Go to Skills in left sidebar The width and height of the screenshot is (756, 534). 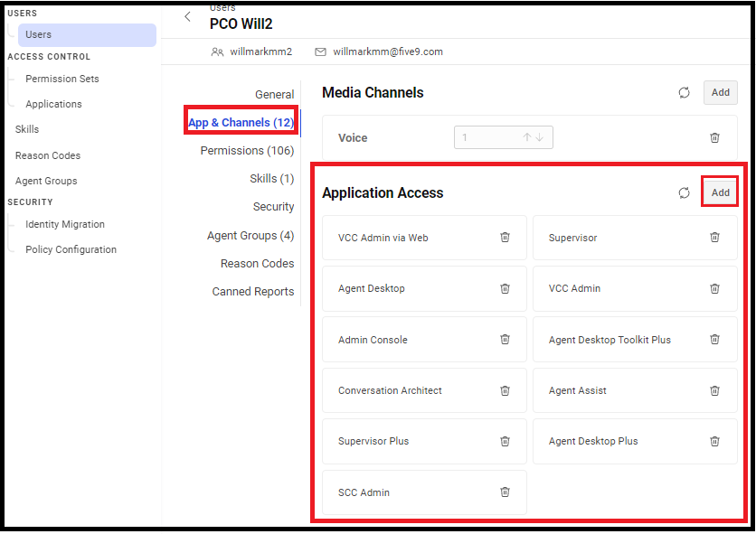27,129
